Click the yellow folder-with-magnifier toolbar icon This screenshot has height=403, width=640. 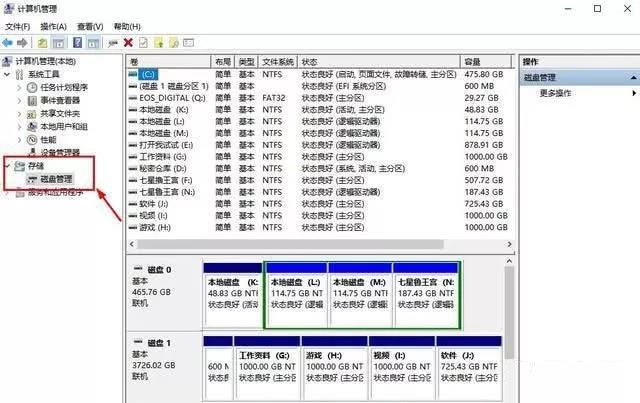pos(173,42)
